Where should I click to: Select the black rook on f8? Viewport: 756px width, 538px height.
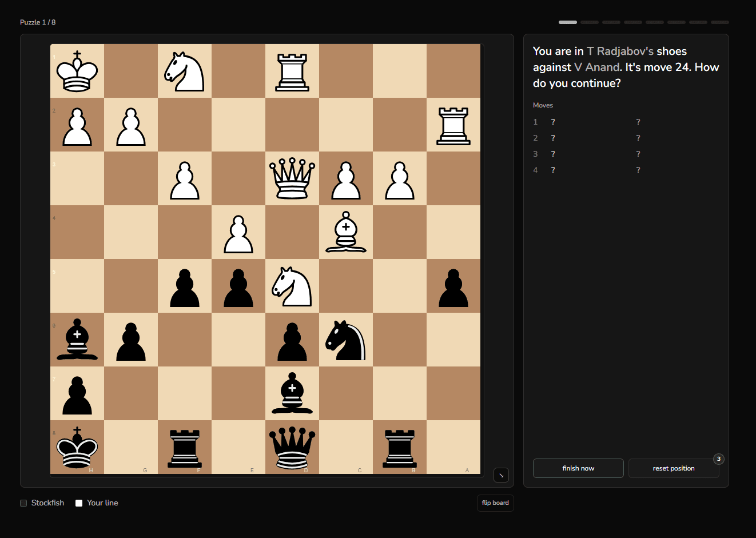click(185, 447)
